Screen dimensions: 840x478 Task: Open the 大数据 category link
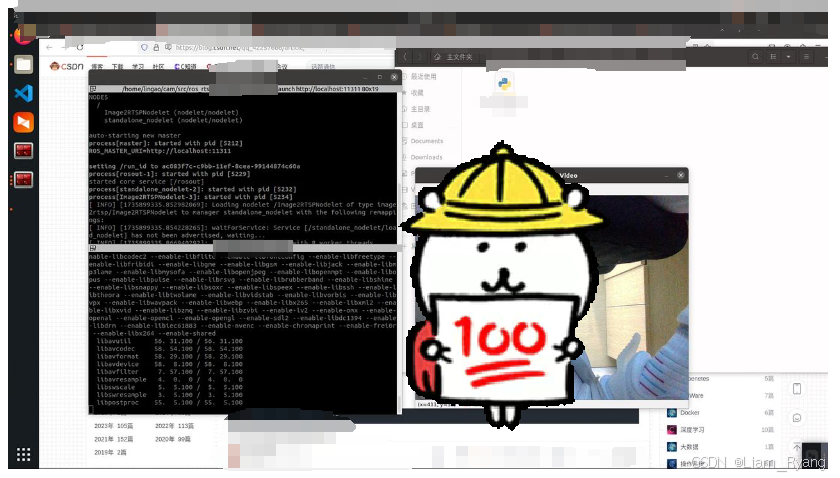click(x=689, y=447)
